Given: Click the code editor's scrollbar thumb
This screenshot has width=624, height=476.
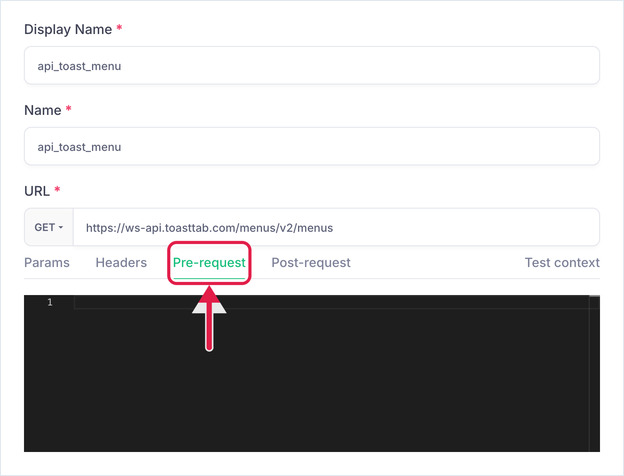Looking at the screenshot, I should 595,297.
